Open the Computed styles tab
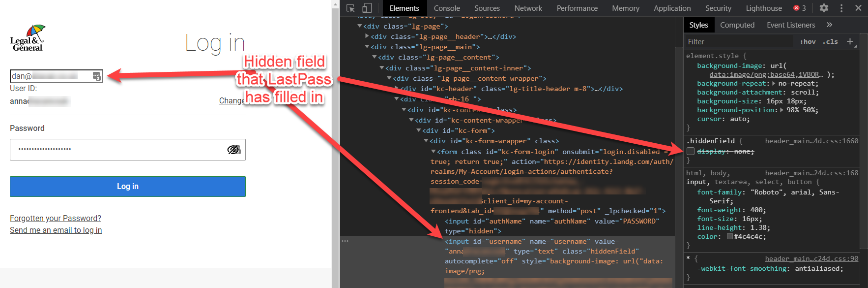Screen dimensions: 868x288 point(737,25)
